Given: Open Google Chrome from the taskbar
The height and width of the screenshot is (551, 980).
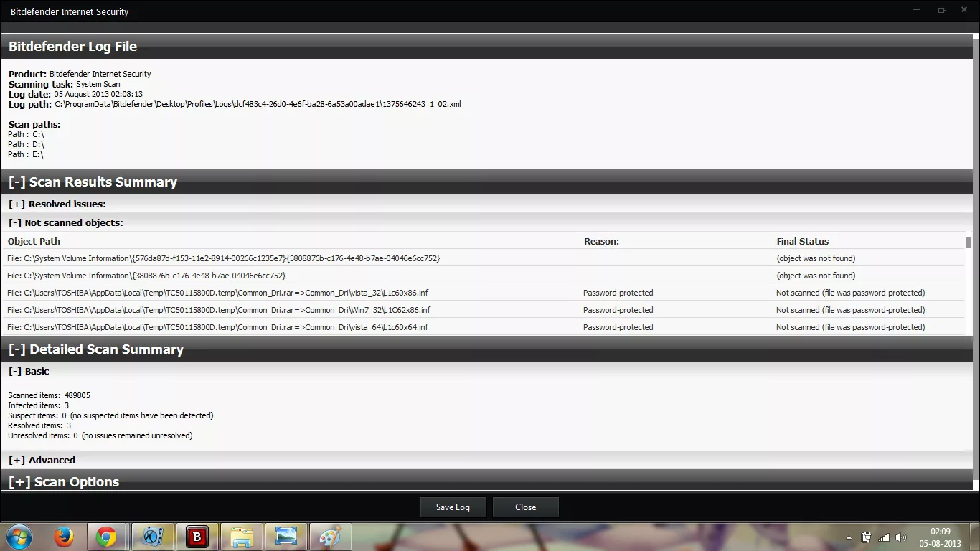Looking at the screenshot, I should click(x=107, y=537).
